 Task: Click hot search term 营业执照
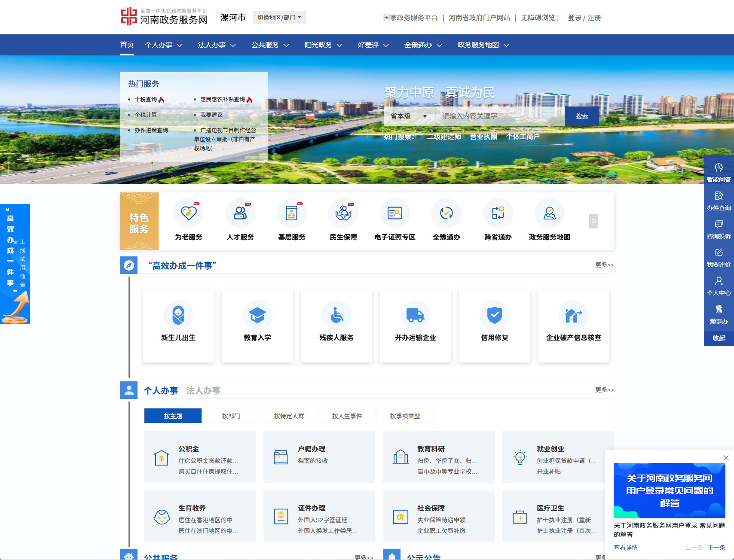click(x=483, y=137)
